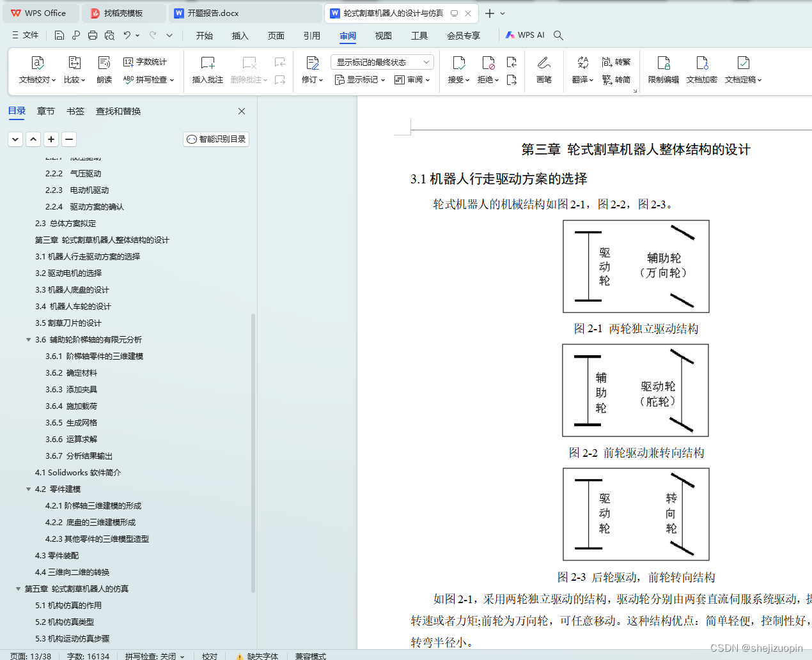The width and height of the screenshot is (812, 660).
Task: Select the 书签 navigation pane tab
Action: coord(75,111)
